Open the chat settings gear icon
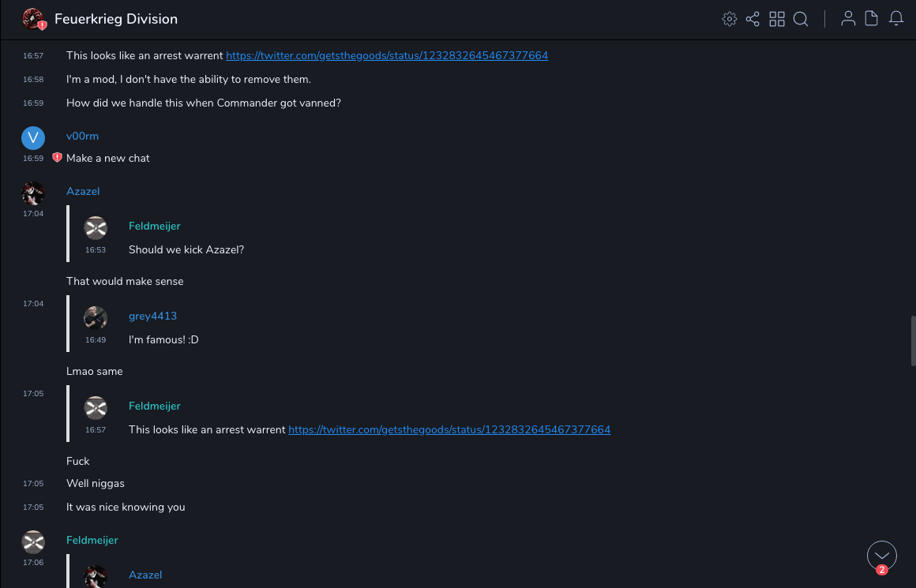Viewport: 916px width, 588px height. click(730, 19)
